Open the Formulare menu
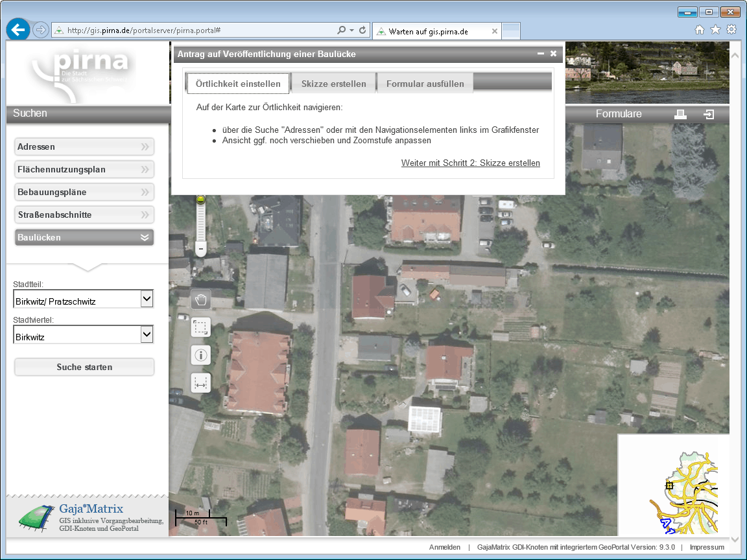 [x=619, y=114]
